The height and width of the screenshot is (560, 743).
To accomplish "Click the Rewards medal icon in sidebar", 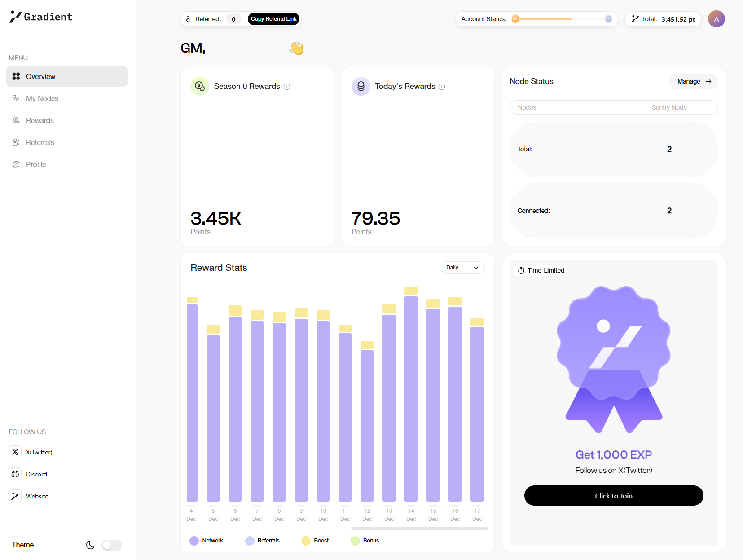I will click(x=16, y=120).
